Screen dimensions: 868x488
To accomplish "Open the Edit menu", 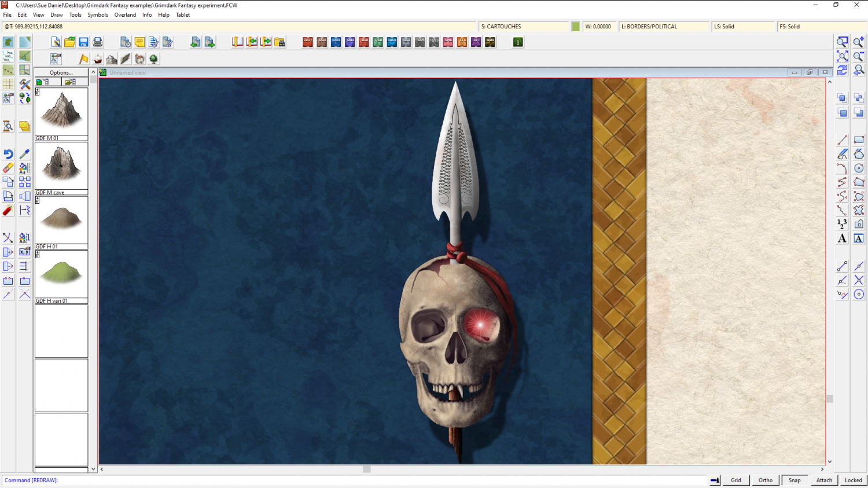I will (22, 15).
